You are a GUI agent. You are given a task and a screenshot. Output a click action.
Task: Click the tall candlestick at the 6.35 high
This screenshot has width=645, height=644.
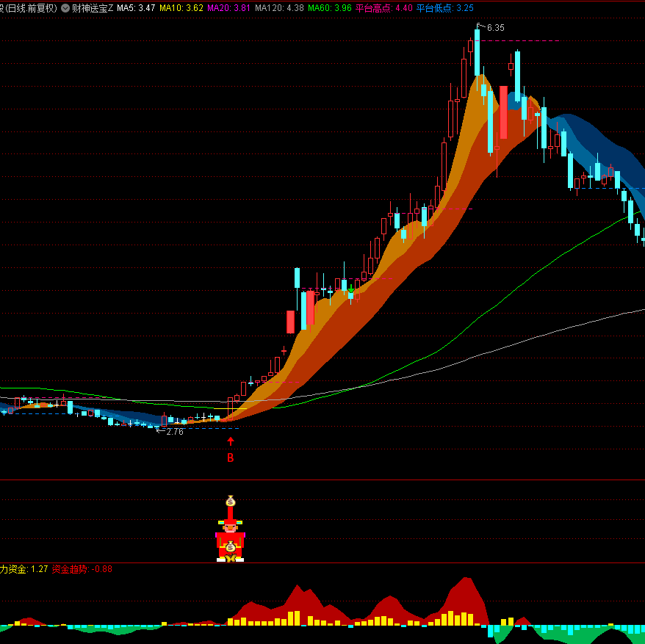tap(477, 53)
